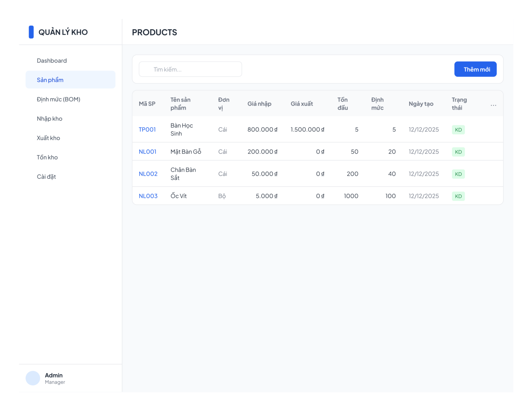Screen dimensions: 532x411
Task: Open product code link NL001
Action: pos(148,152)
